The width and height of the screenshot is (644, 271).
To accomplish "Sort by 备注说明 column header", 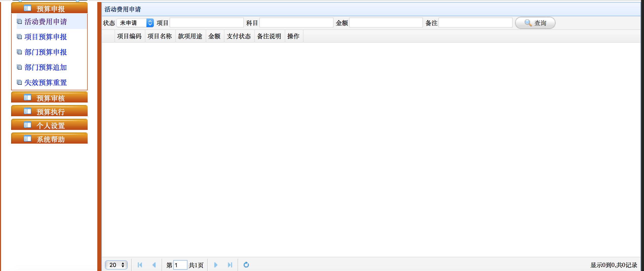I will (269, 36).
